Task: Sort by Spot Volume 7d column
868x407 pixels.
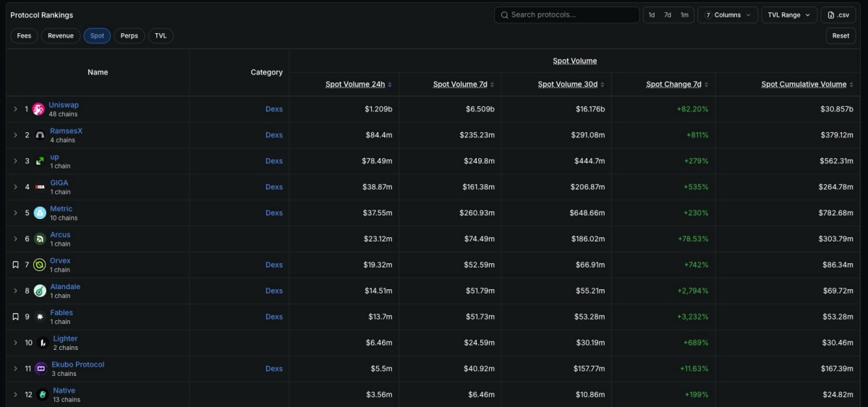Action: (464, 85)
